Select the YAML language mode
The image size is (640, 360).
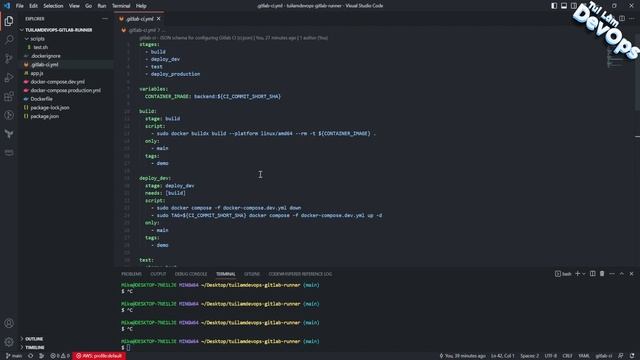click(x=584, y=356)
